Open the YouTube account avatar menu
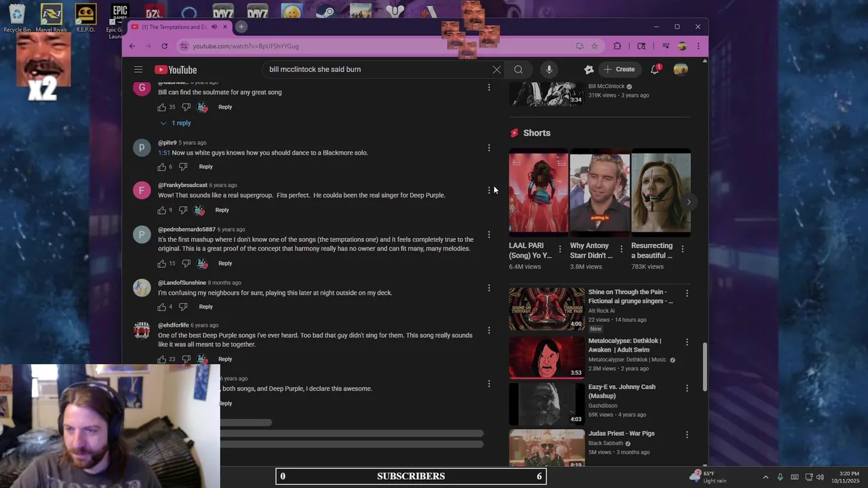The image size is (868, 488). (680, 69)
